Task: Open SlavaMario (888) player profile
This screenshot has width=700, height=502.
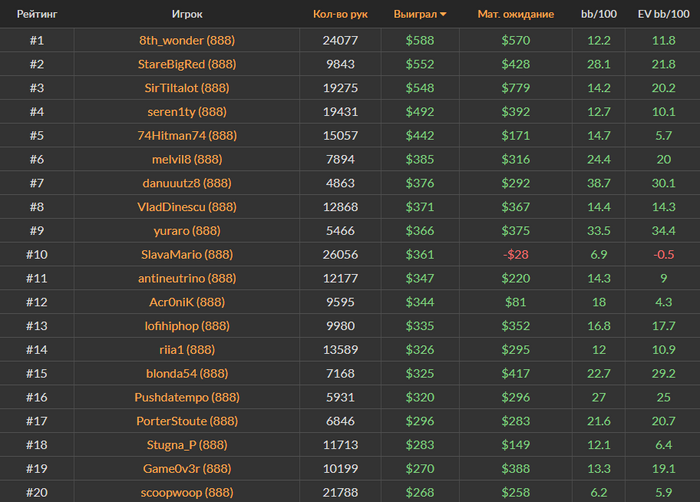Action: coord(186,255)
